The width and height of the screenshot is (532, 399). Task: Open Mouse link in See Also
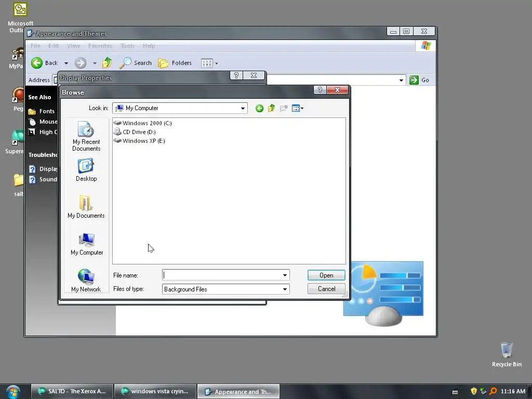coord(43,122)
